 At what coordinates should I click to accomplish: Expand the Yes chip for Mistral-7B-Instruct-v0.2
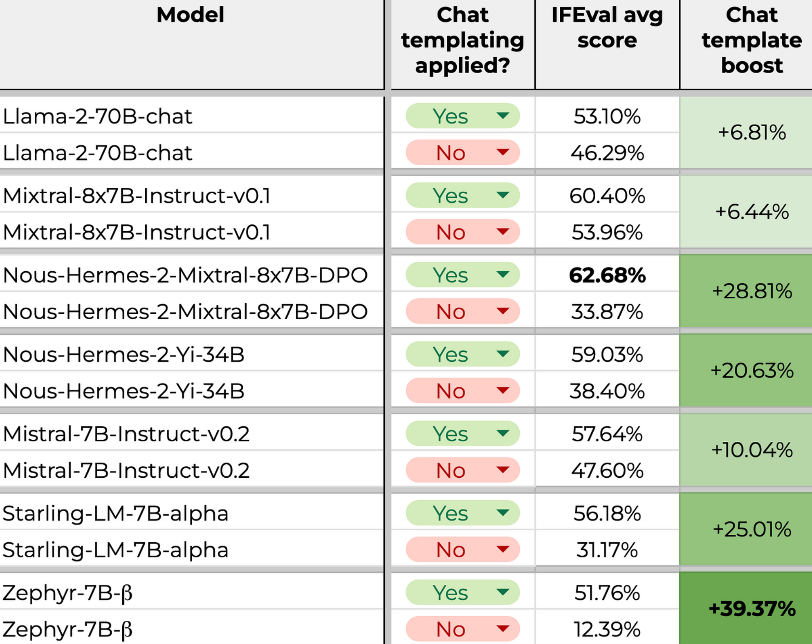pos(502,434)
